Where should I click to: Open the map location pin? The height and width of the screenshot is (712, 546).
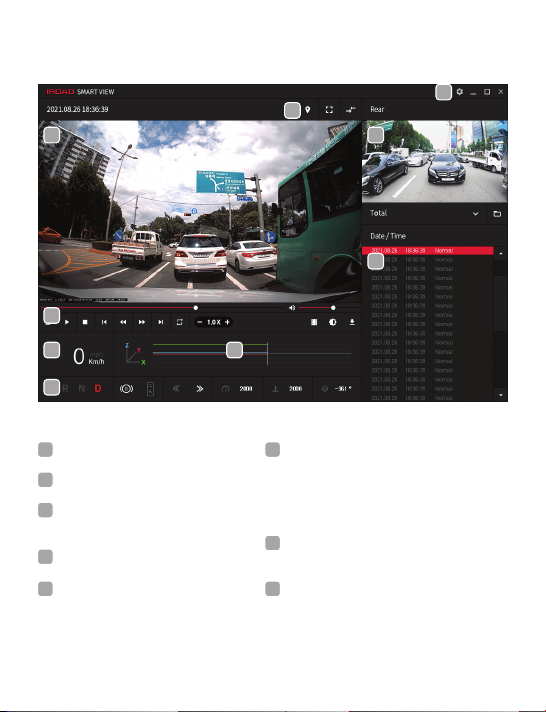pos(308,109)
